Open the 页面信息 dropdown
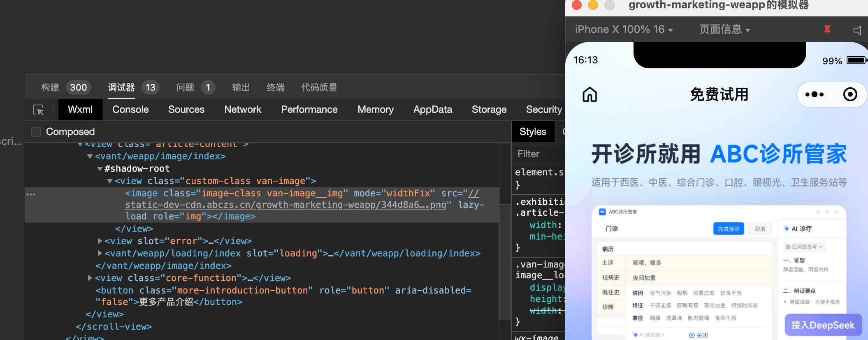868x340 pixels. tap(725, 30)
